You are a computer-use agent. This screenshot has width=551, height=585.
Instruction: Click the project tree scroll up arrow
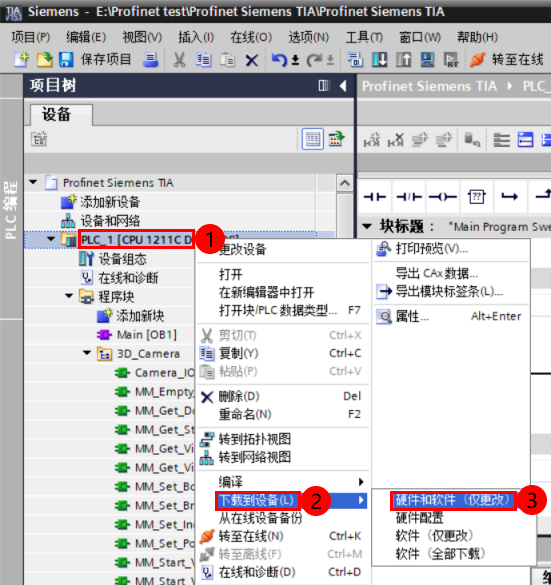click(x=344, y=183)
